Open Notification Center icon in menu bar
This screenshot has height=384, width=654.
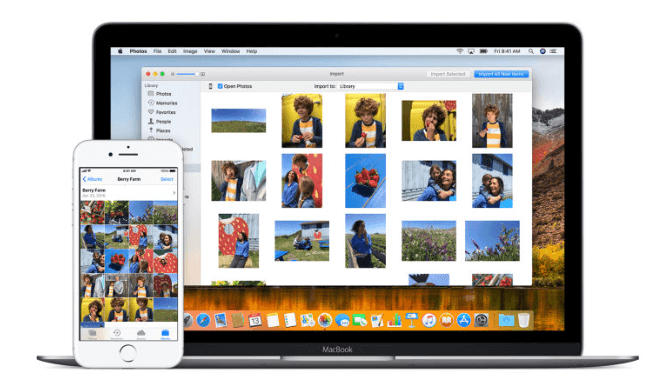click(553, 51)
